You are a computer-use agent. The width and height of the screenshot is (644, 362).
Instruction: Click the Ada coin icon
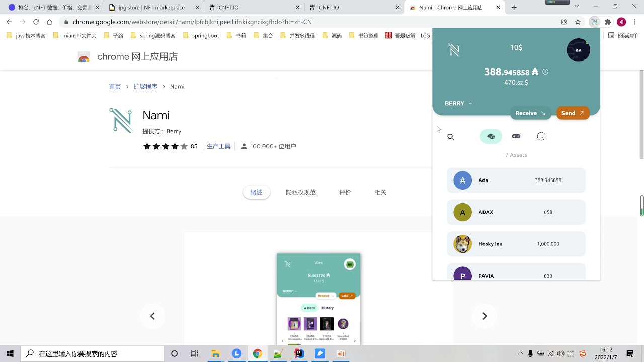tap(463, 180)
